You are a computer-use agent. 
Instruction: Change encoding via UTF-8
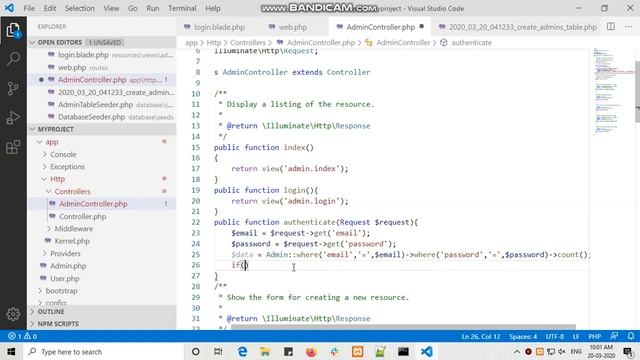pos(555,336)
